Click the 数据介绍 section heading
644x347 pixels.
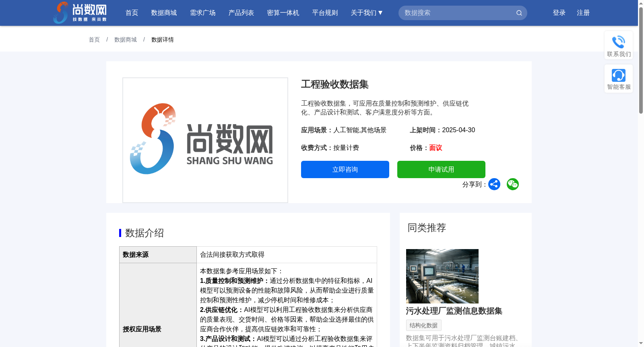pos(144,233)
